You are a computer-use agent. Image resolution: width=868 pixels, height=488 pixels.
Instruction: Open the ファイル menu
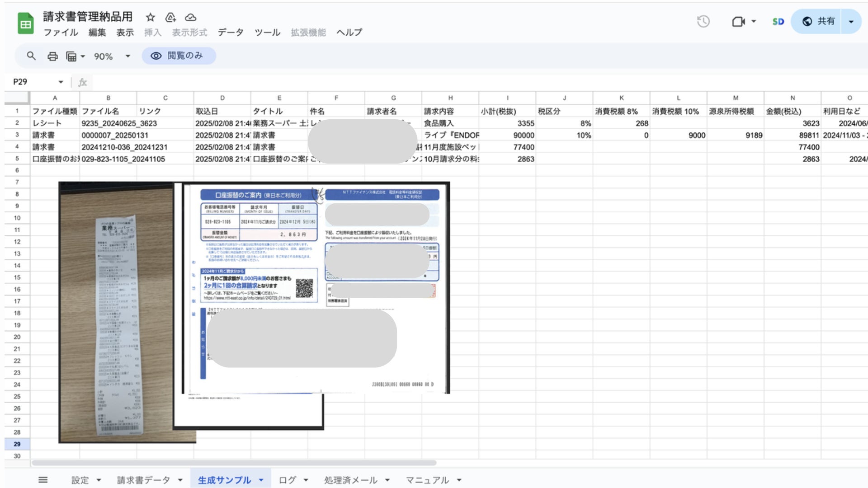(61, 33)
